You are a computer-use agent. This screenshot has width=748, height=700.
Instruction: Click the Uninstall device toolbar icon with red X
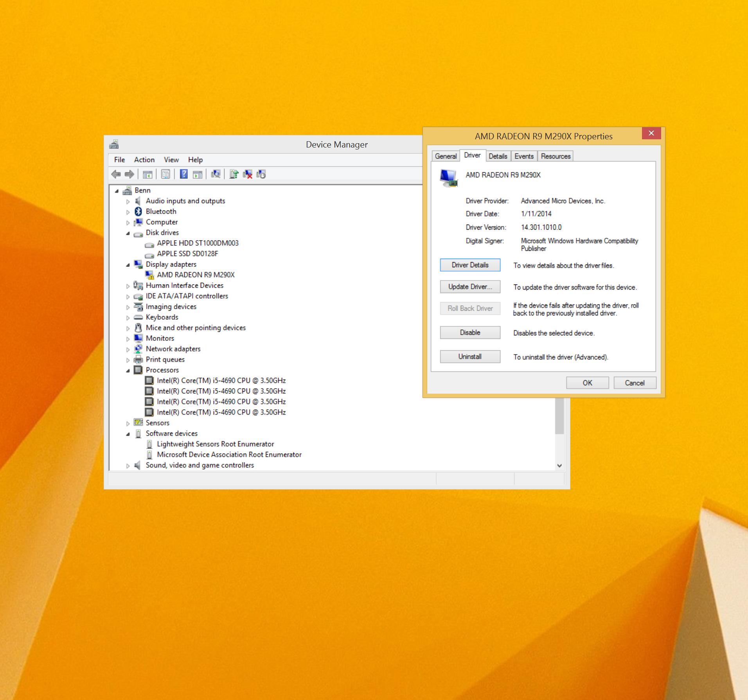click(247, 174)
